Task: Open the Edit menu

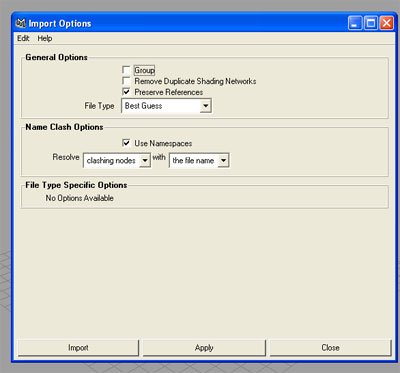Action: click(23, 38)
